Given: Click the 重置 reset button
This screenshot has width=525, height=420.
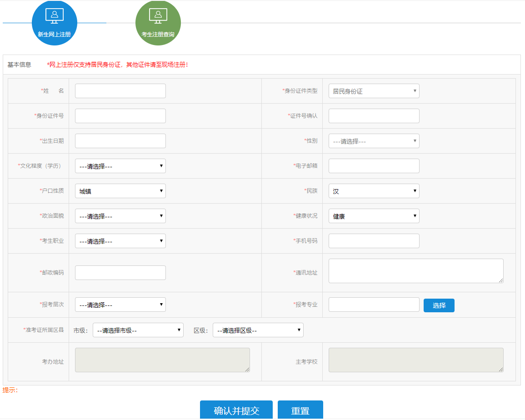Looking at the screenshot, I should [x=300, y=410].
